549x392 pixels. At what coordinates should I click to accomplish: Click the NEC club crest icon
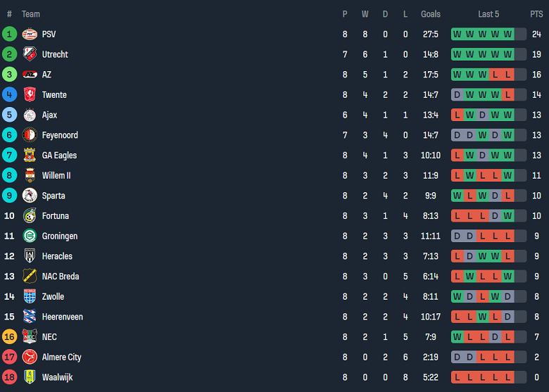[30, 337]
